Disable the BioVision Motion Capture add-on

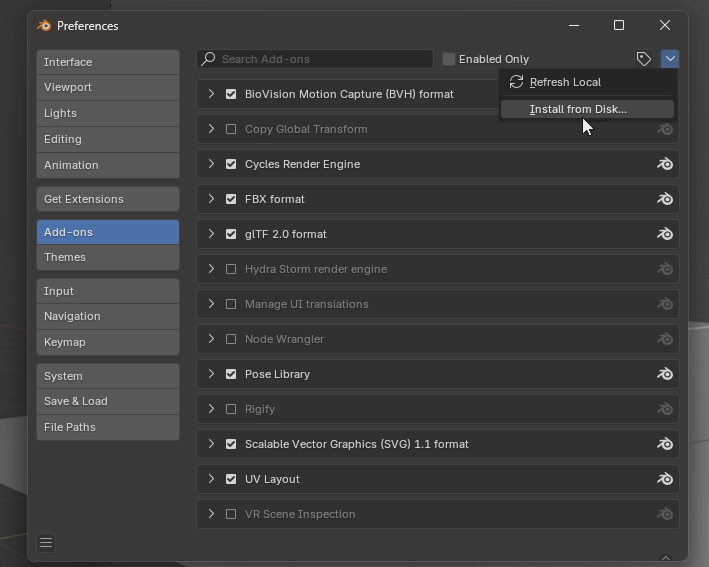[231, 94]
